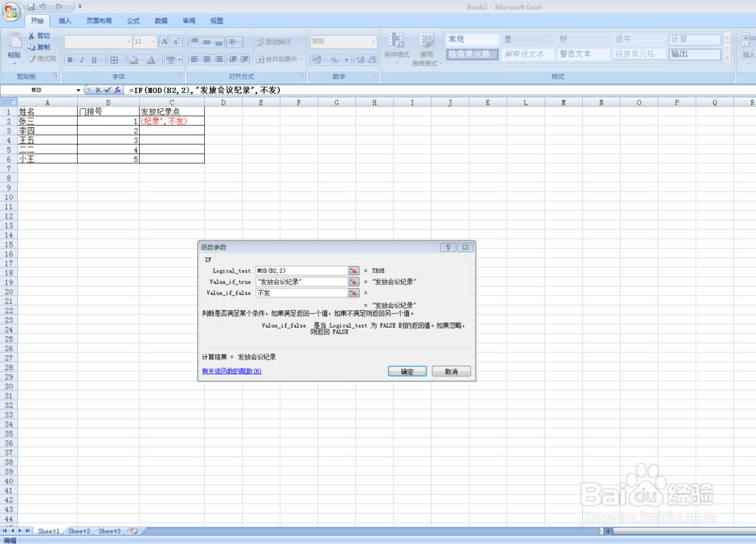
Task: Open the font name dropdown
Action: tap(129, 42)
